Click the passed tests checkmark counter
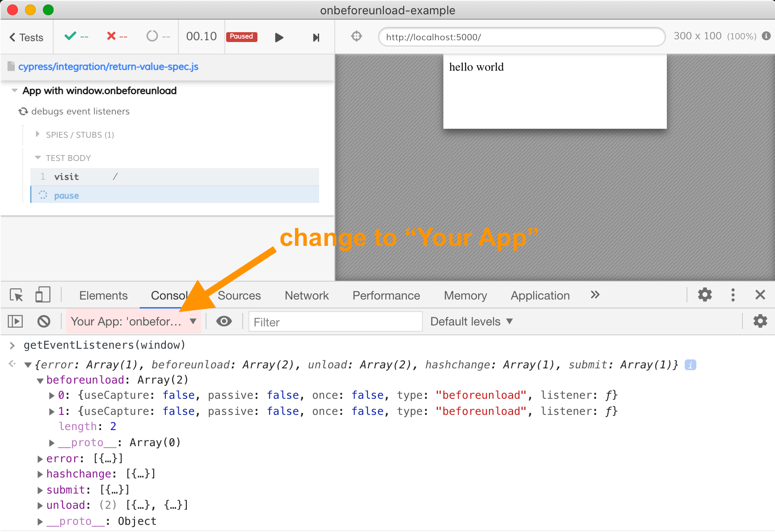 click(x=76, y=36)
